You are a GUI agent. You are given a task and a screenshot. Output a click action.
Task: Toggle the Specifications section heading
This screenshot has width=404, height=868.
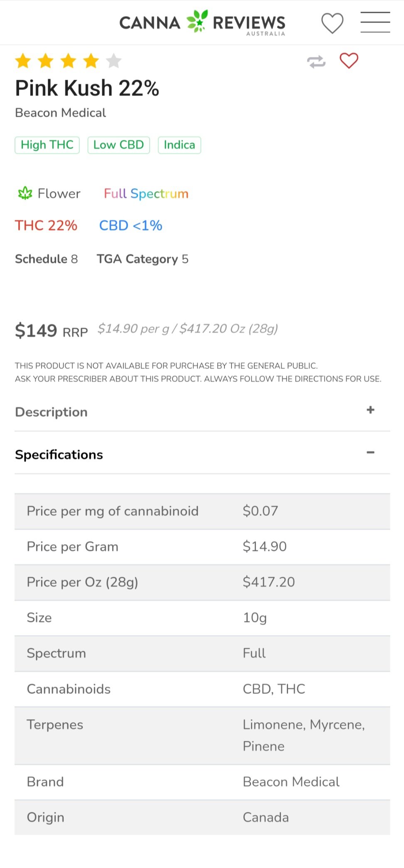pyautogui.click(x=59, y=455)
